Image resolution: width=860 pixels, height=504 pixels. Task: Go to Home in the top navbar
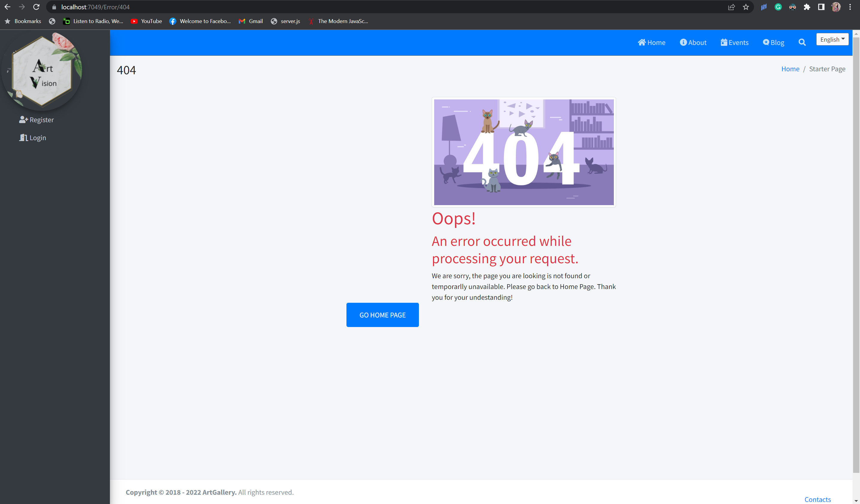click(652, 42)
